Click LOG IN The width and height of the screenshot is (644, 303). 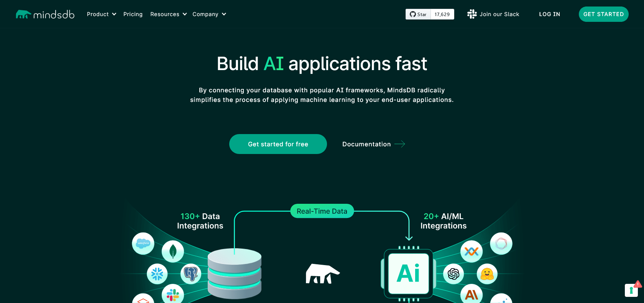coord(549,14)
